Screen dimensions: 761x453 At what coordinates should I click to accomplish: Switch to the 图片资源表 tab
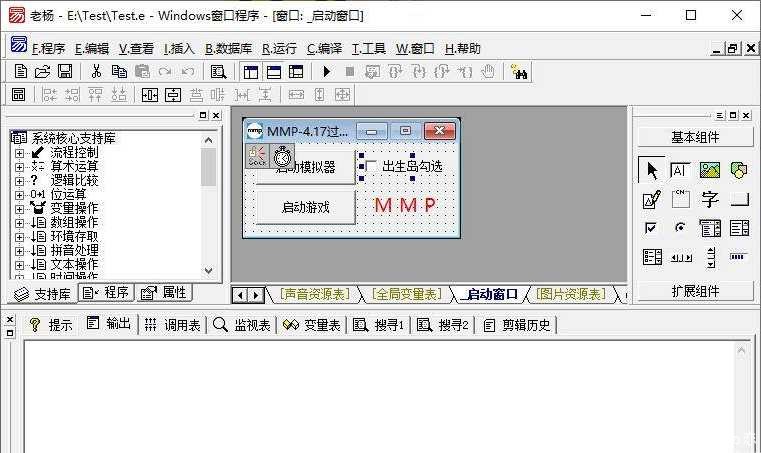tap(571, 294)
